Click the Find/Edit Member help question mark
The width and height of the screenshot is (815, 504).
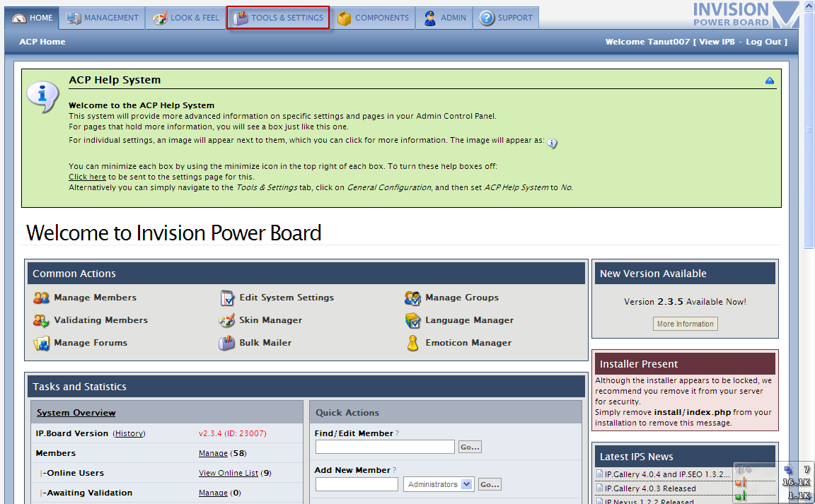pos(397,433)
